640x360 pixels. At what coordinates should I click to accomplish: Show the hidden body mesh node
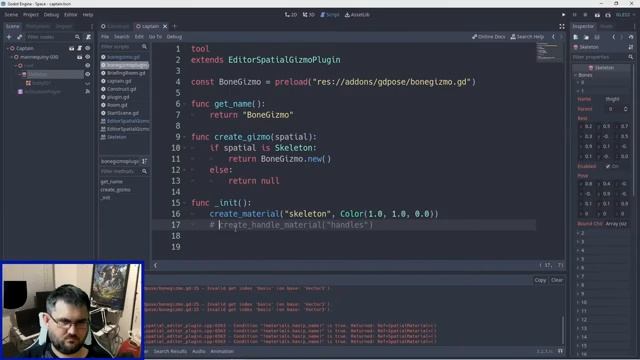click(87, 83)
